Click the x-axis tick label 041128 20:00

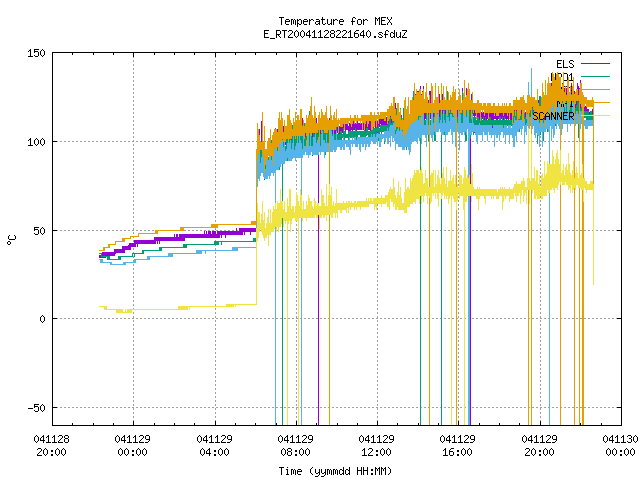click(x=51, y=446)
